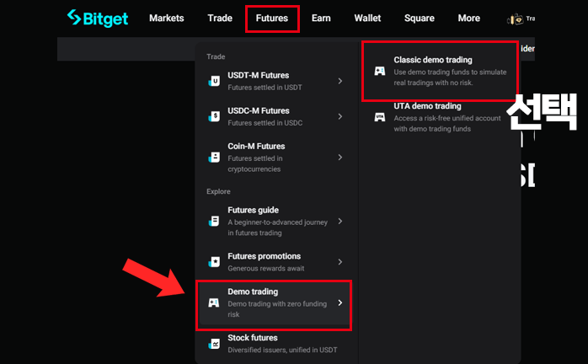Click the Stock futures chart icon
The width and height of the screenshot is (588, 364).
[214, 344]
